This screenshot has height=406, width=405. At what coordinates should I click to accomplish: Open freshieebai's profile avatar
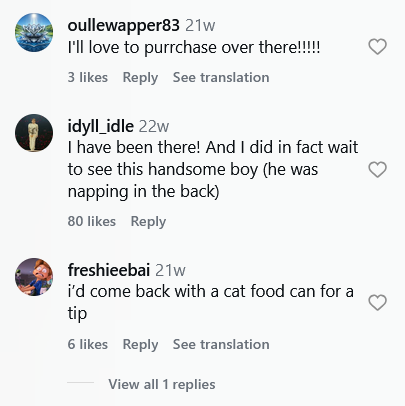click(x=34, y=277)
